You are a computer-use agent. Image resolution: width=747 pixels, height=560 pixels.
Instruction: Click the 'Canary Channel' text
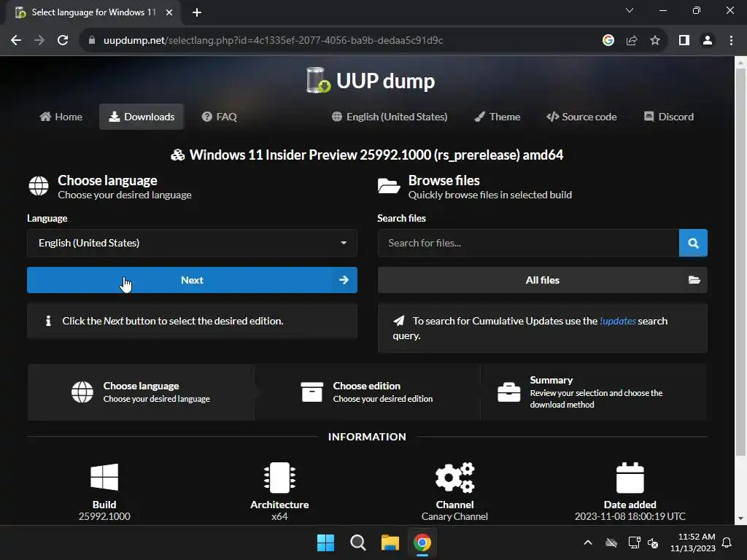pyautogui.click(x=454, y=516)
